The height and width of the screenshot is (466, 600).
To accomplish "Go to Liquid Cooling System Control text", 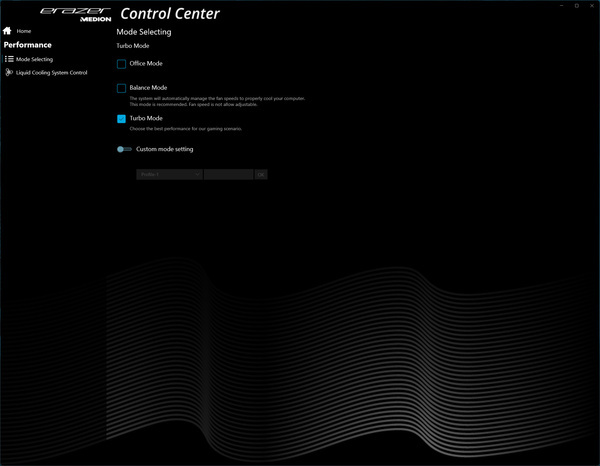I will (x=51, y=73).
